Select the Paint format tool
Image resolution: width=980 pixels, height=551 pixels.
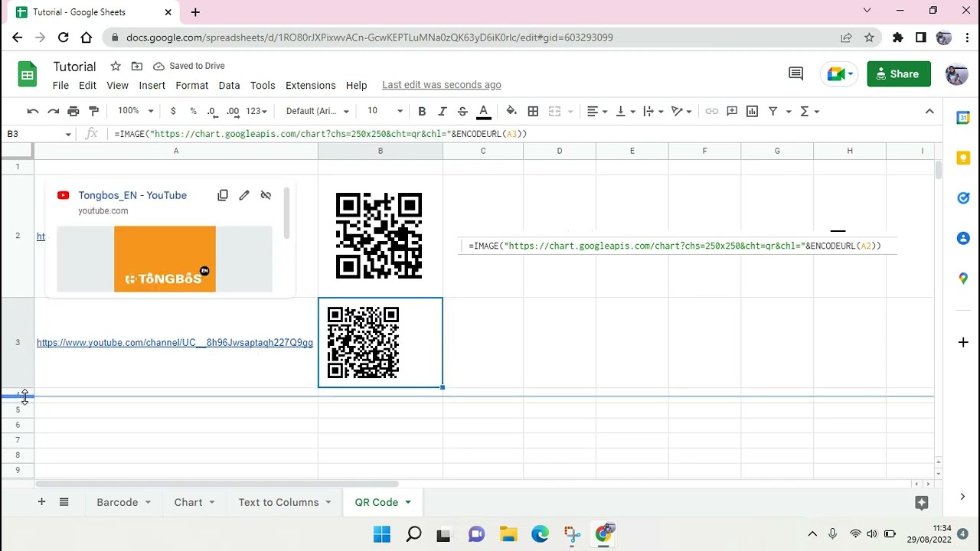tap(94, 111)
